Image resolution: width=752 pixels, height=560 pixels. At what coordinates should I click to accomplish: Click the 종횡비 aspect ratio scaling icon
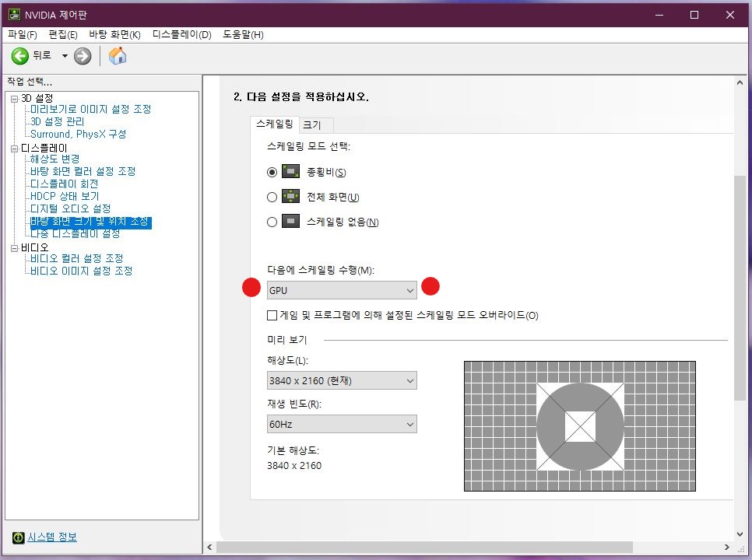[x=290, y=171]
